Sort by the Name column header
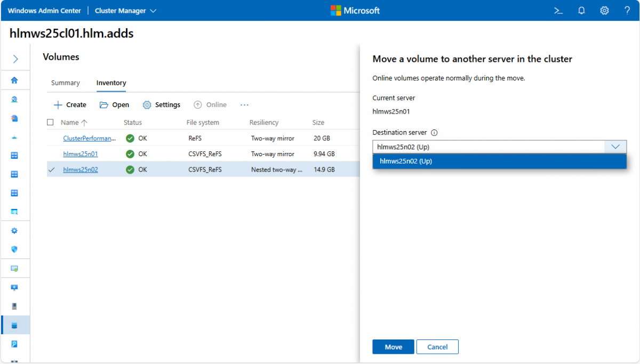 [x=70, y=123]
